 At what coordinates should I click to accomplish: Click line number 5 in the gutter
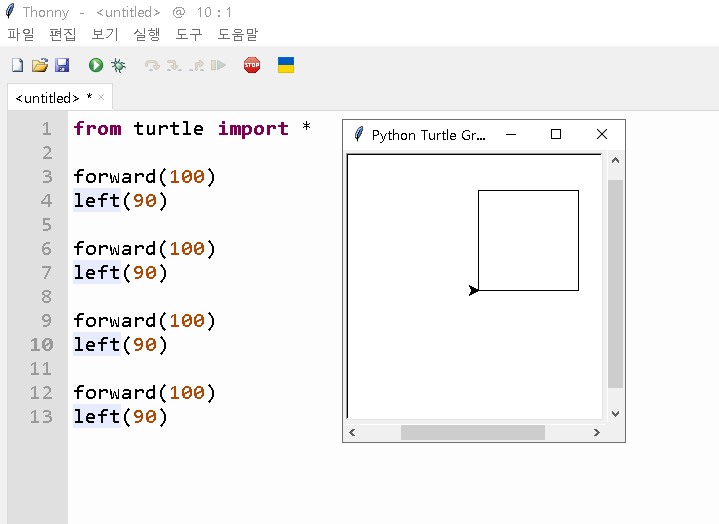(47, 225)
